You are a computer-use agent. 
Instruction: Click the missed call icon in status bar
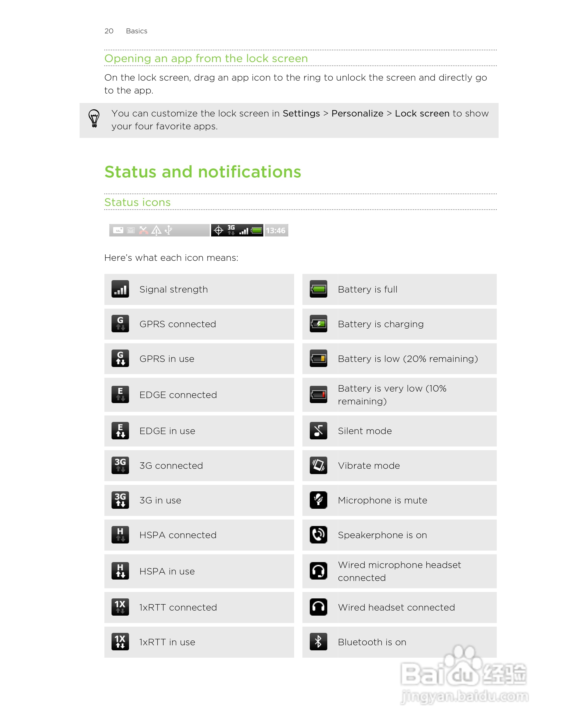(144, 230)
